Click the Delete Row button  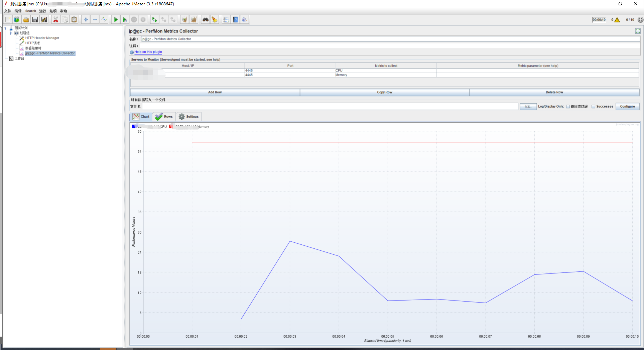[x=554, y=92]
